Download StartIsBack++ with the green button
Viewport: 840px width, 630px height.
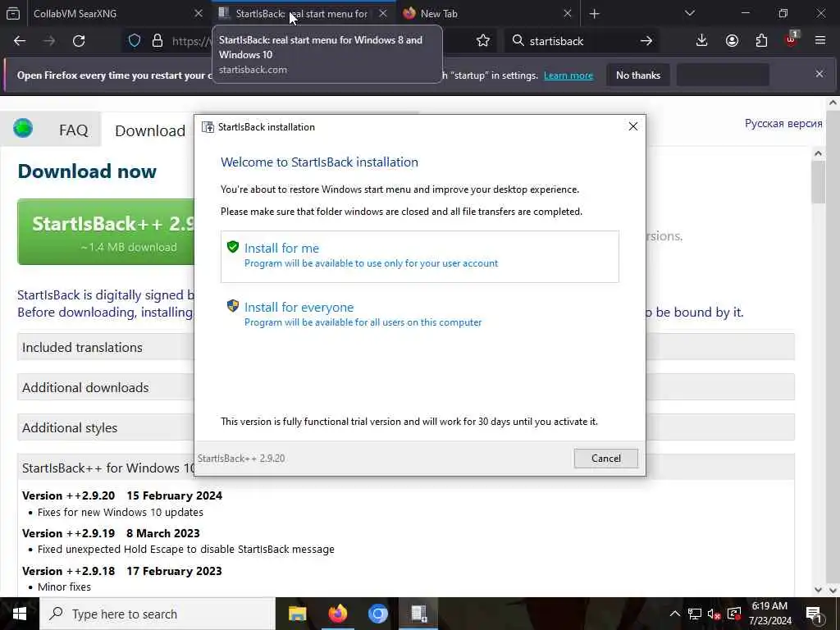point(106,232)
